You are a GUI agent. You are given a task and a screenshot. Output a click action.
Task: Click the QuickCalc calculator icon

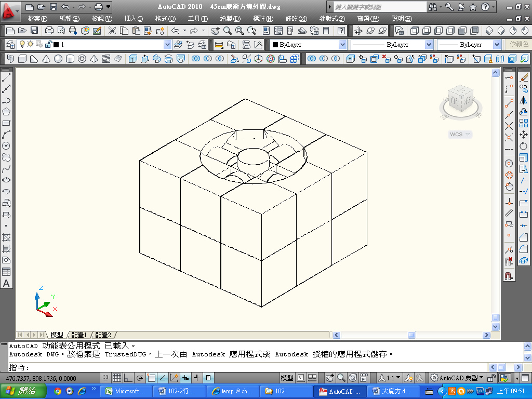pyautogui.click(x=326, y=31)
